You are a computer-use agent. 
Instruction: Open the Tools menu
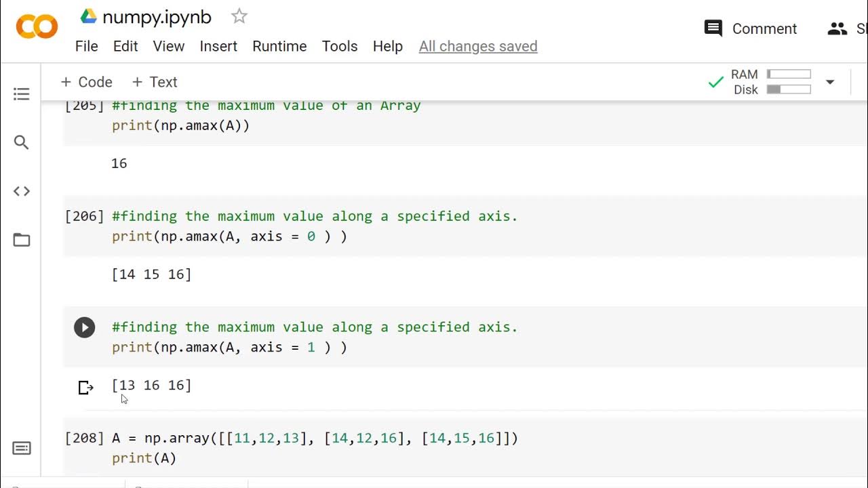340,46
